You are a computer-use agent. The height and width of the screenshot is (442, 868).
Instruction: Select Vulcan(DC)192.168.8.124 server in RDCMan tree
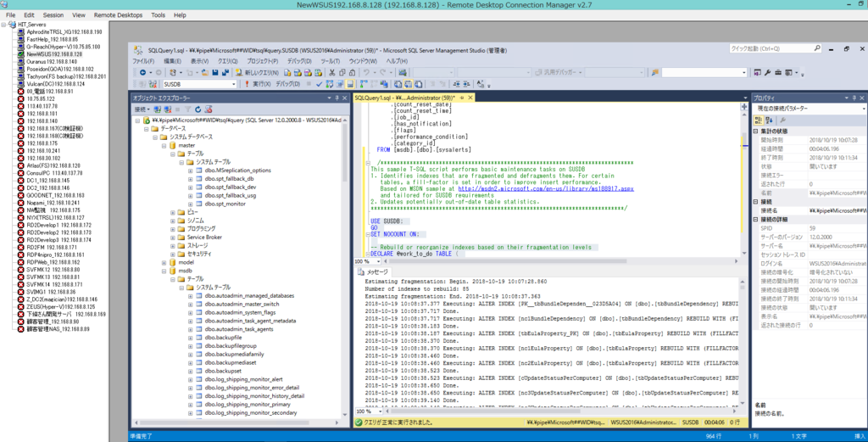(55, 84)
